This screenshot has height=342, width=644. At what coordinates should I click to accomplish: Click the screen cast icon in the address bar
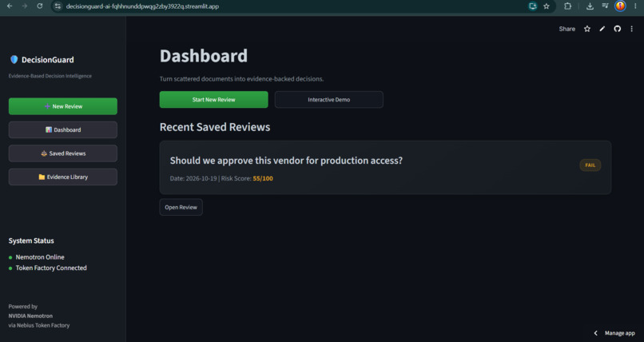[533, 6]
